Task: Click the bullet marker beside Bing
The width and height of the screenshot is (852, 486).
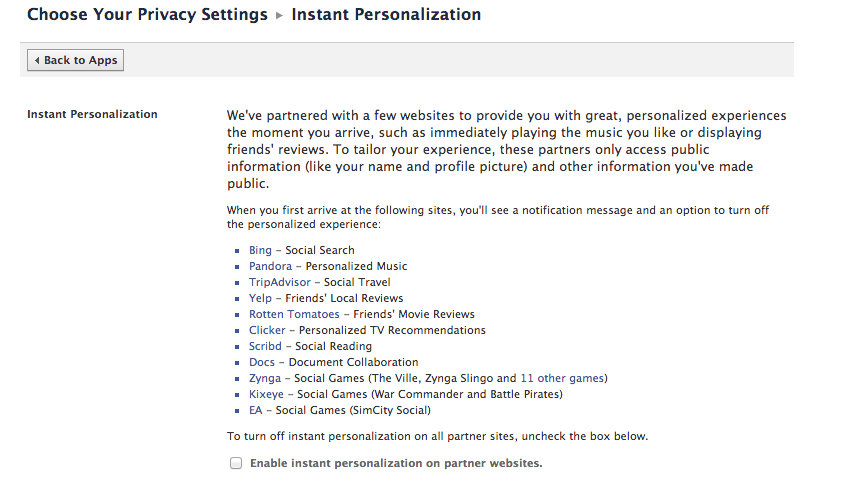Action: [238, 251]
